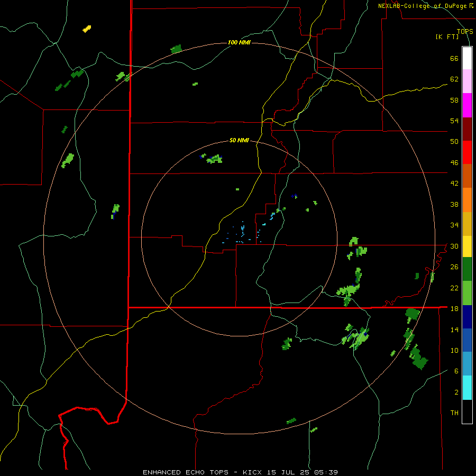
Task: Click the light green legend swatch
Action: click(467, 293)
